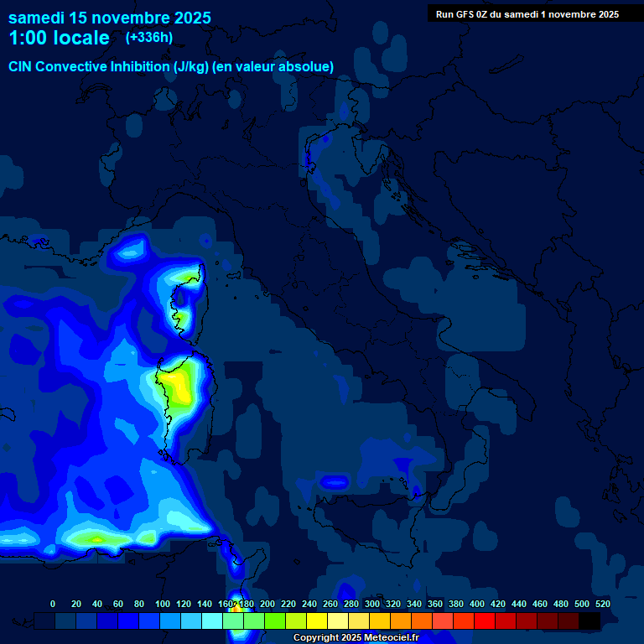Select the dark blue legend swatch between 40 and 60

[107, 621]
